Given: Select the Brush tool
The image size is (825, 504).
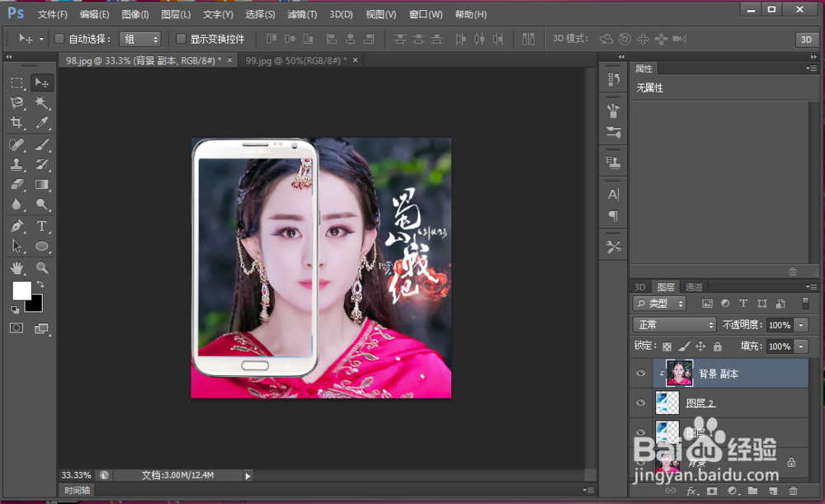Looking at the screenshot, I should (41, 144).
